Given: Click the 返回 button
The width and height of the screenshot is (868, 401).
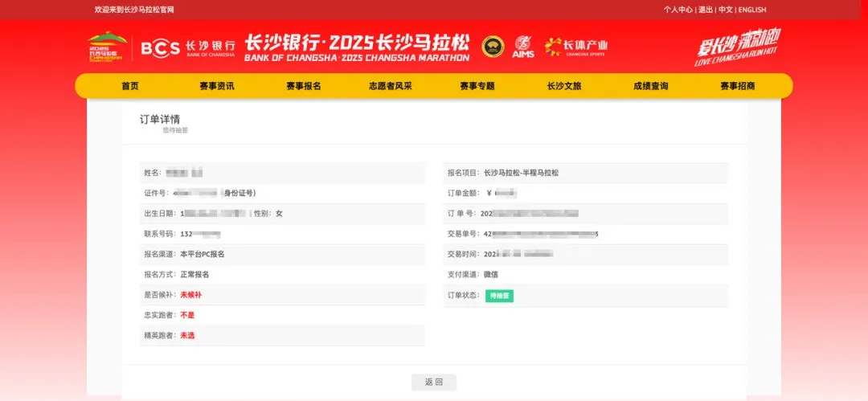Looking at the screenshot, I should click(434, 383).
